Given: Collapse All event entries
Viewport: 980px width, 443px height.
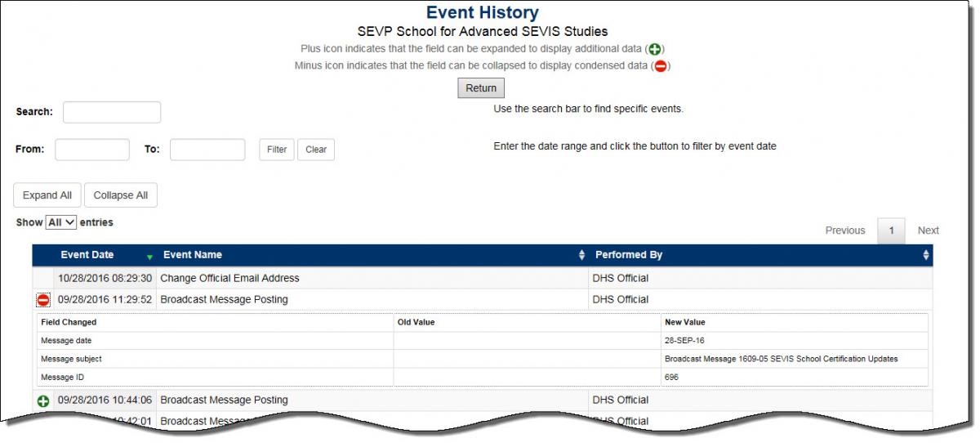Looking at the screenshot, I should pyautogui.click(x=121, y=195).
